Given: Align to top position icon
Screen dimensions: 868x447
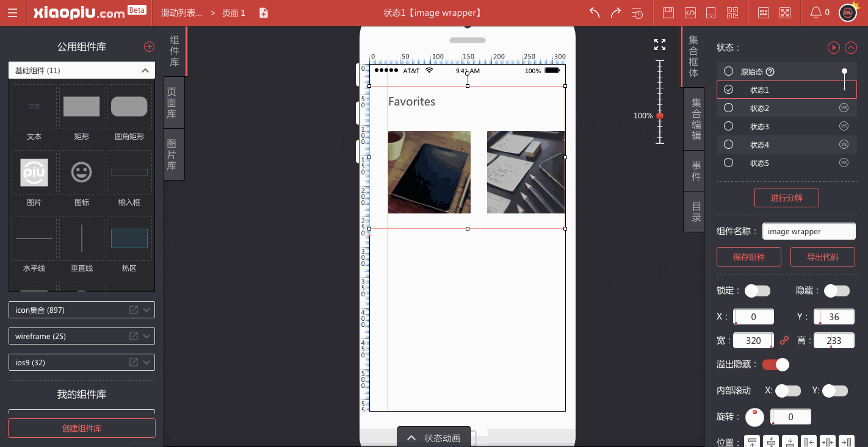Looking at the screenshot, I should (x=752, y=442).
